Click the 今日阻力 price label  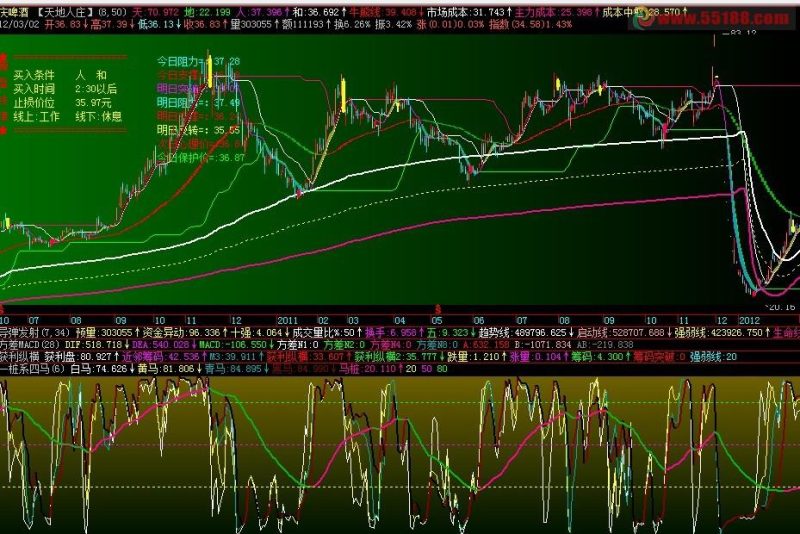click(198, 62)
